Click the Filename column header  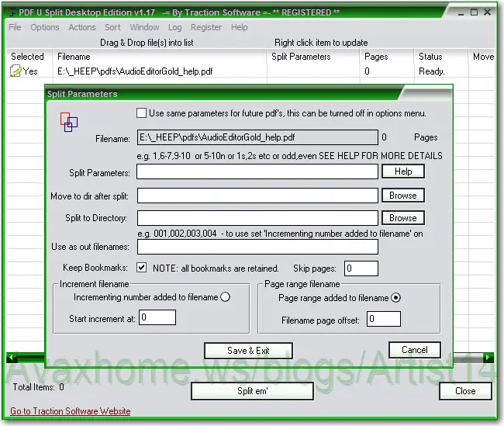point(160,57)
